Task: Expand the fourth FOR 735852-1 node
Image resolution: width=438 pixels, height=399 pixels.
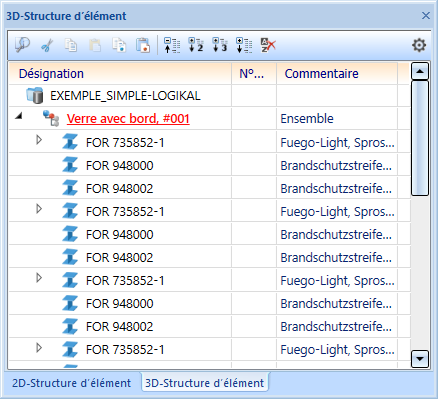Action: tap(39, 348)
